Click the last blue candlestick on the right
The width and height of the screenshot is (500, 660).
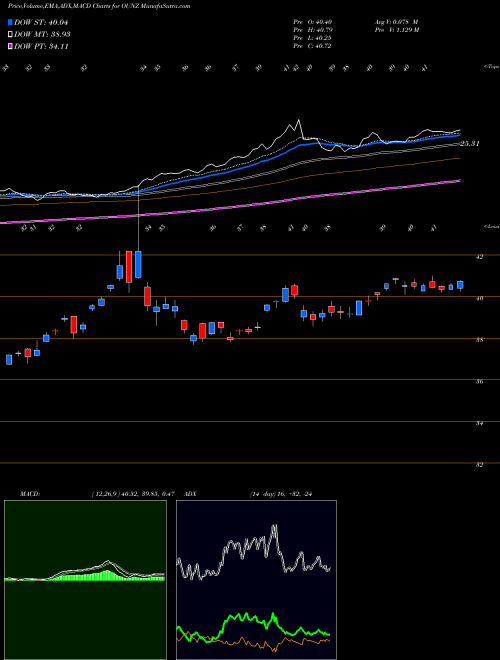coord(460,285)
